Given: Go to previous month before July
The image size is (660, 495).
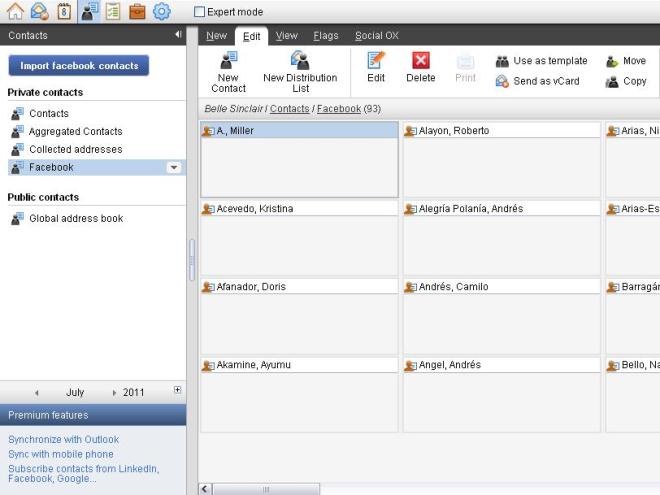Looking at the screenshot, I should tap(37, 393).
